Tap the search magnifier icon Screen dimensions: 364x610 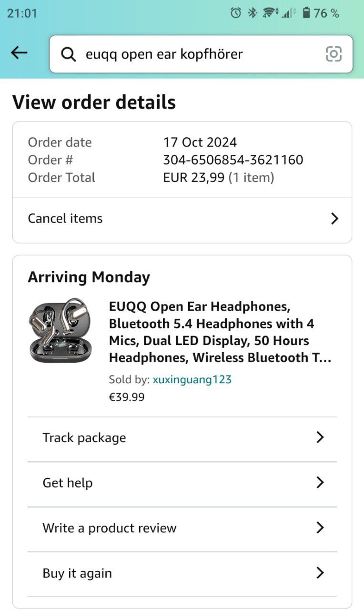pos(69,54)
